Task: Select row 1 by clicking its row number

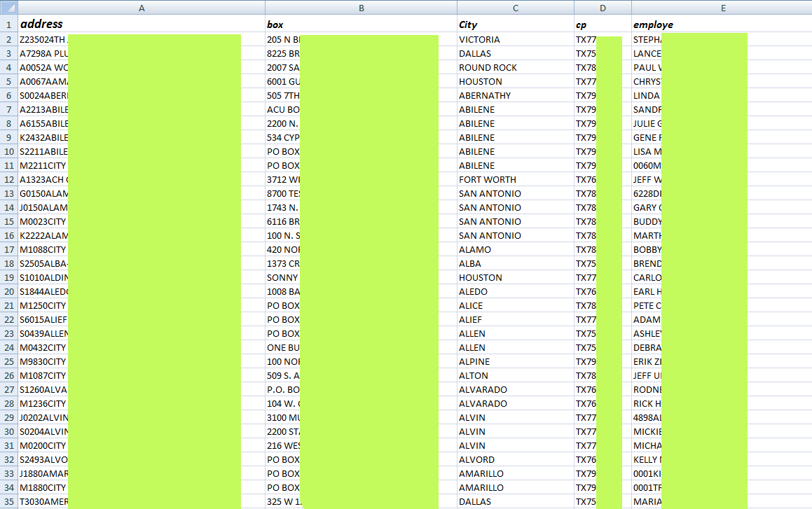Action: pos(10,25)
